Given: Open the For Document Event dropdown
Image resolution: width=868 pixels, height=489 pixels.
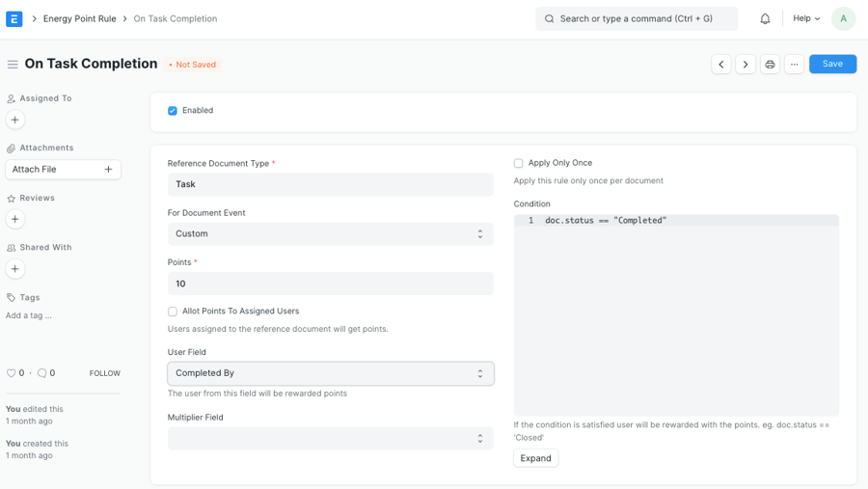Looking at the screenshot, I should 330,234.
